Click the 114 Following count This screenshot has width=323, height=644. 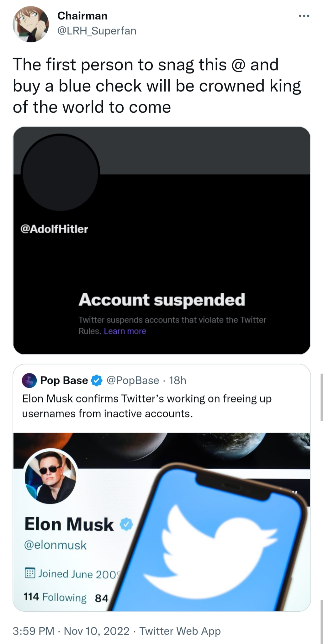pos(55,597)
